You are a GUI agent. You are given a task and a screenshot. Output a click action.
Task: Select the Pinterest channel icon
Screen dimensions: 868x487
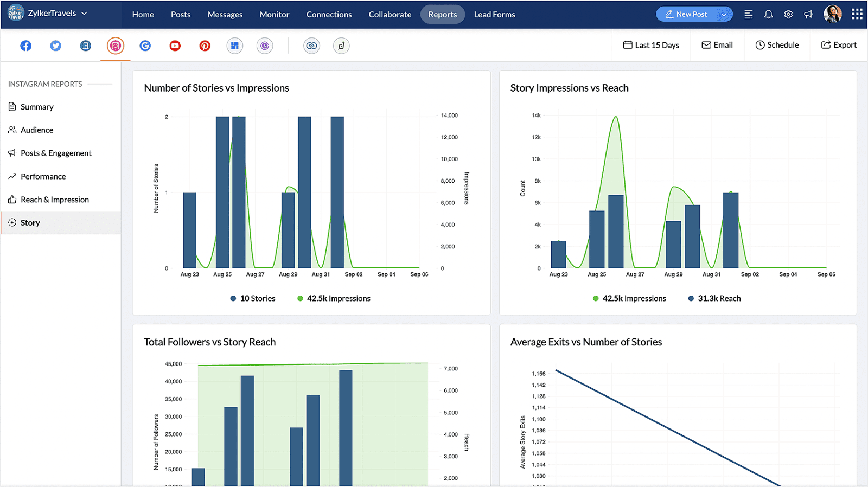pos(205,46)
